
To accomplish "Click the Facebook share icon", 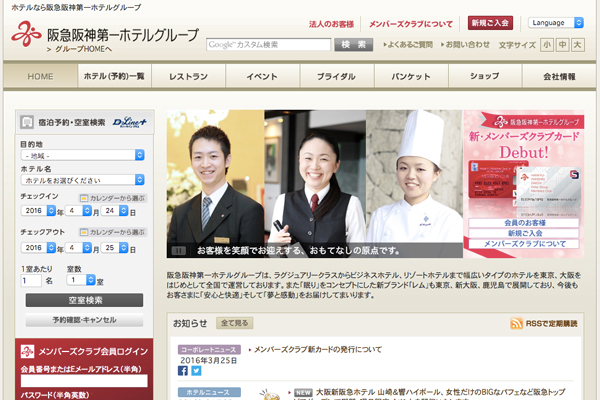I will coord(183,371).
